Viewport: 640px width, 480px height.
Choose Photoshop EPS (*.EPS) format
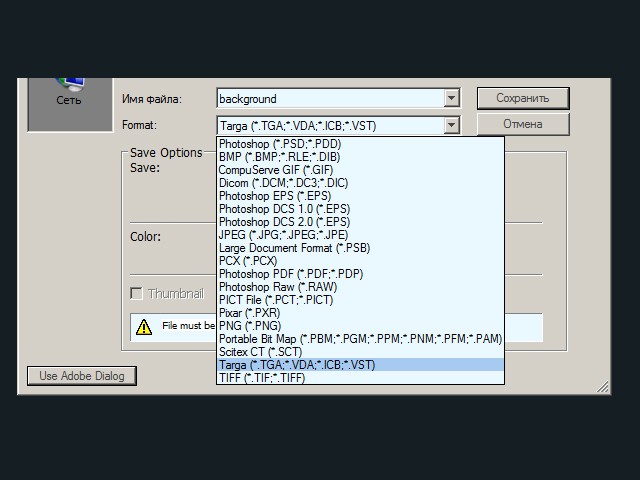(x=360, y=196)
